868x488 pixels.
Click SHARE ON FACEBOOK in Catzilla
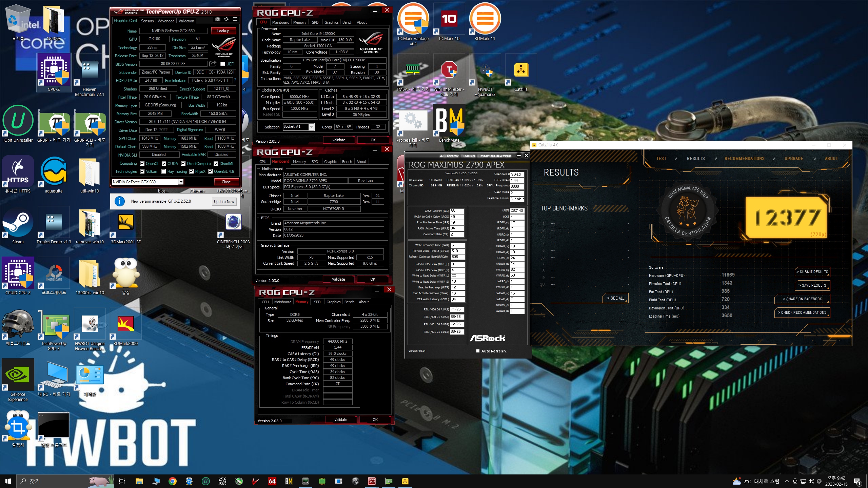tap(802, 299)
